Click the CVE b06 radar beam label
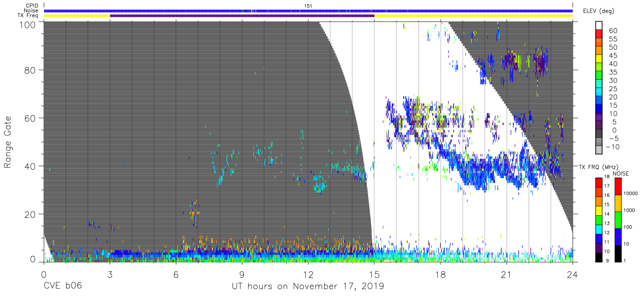The image size is (644, 297). tap(62, 287)
